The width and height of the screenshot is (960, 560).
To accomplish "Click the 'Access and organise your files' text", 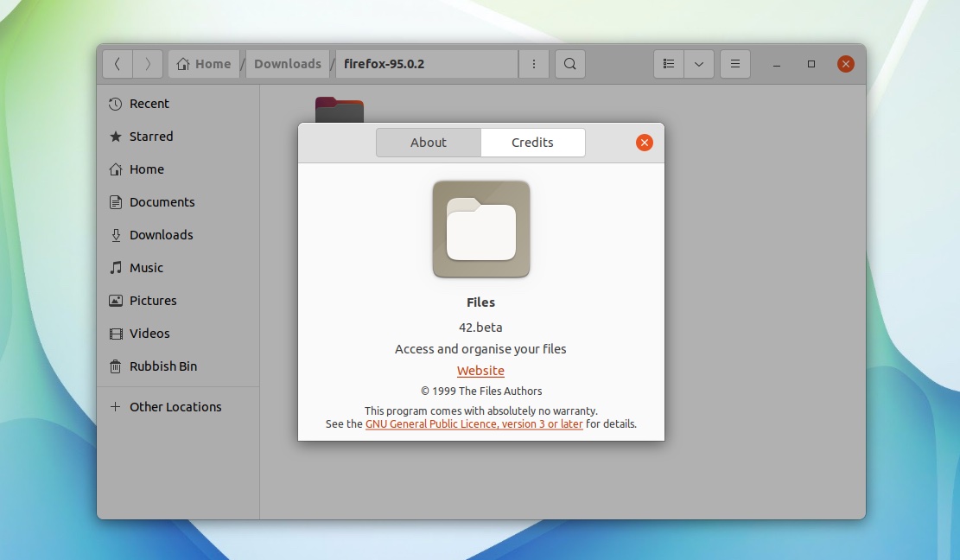I will (480, 349).
